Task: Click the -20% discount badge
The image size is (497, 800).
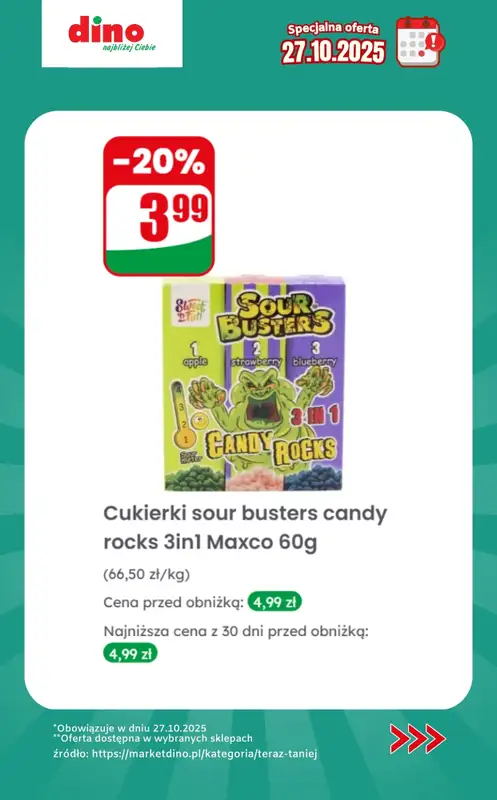Action: (159, 161)
